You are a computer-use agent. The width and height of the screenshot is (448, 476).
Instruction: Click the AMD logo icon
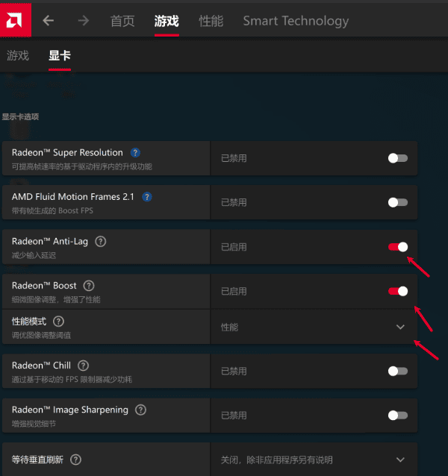[x=15, y=20]
